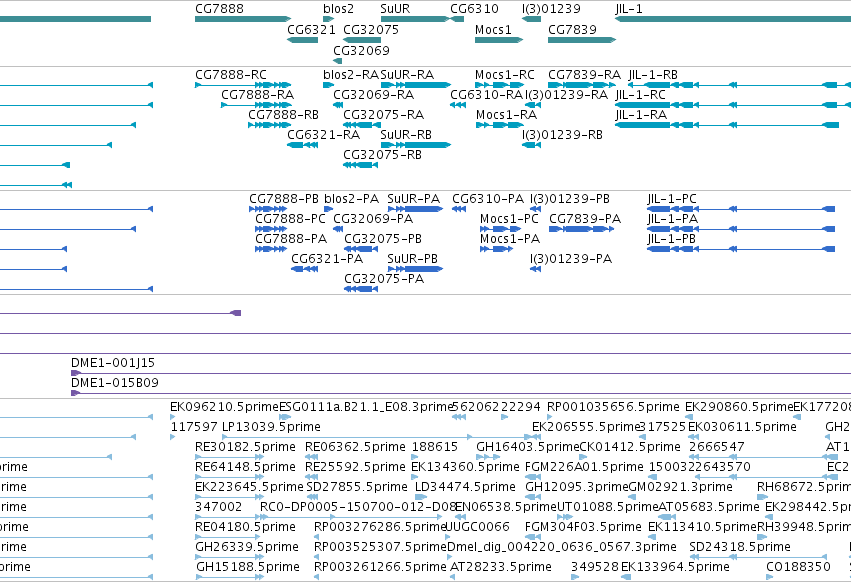Select the 'CG7839' gene label
The height and width of the screenshot is (582, 851).
pyautogui.click(x=572, y=29)
